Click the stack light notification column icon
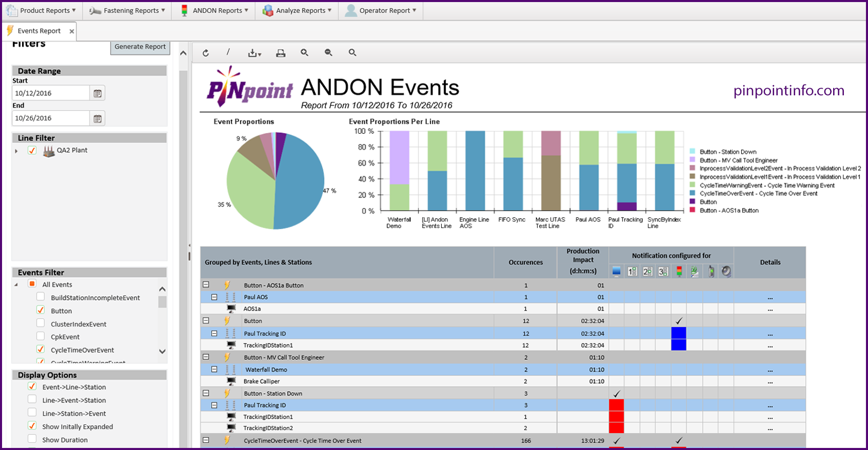The image size is (868, 450). pyautogui.click(x=679, y=271)
